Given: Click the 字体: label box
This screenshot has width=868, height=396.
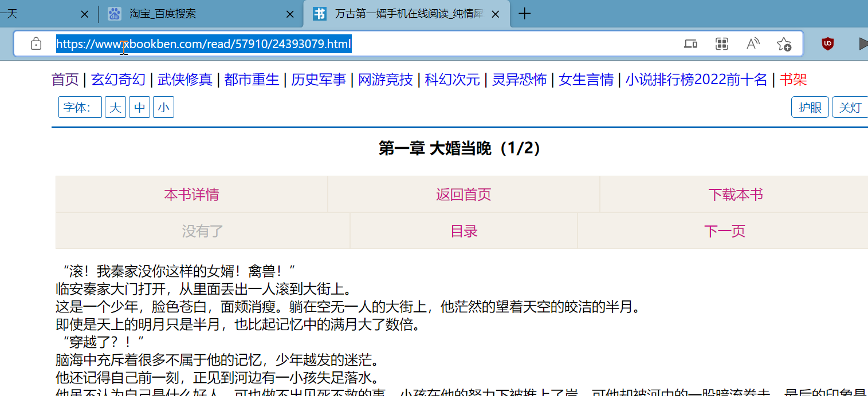Looking at the screenshot, I should [80, 107].
